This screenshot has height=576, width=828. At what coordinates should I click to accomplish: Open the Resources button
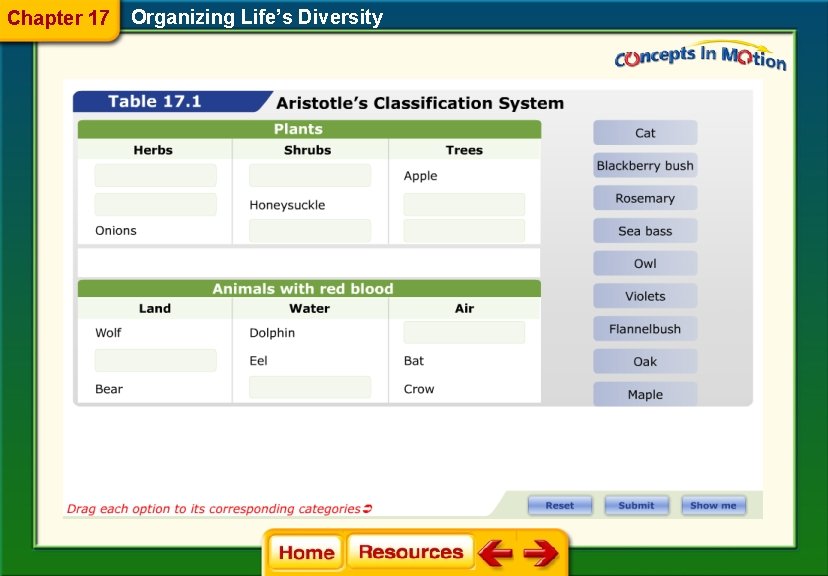[x=410, y=552]
